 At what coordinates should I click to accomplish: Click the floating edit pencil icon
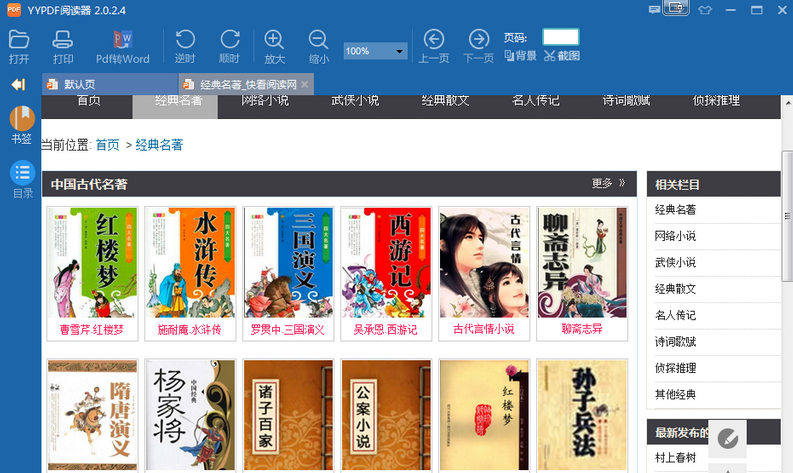[727, 439]
